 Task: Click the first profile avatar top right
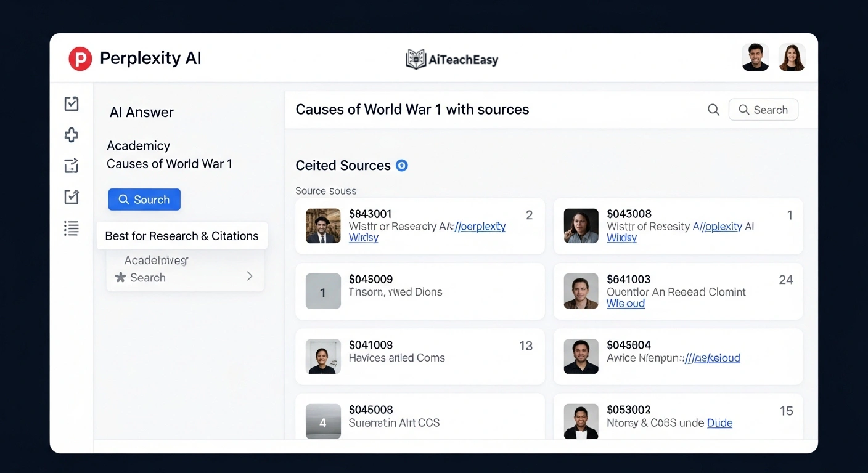pos(755,57)
